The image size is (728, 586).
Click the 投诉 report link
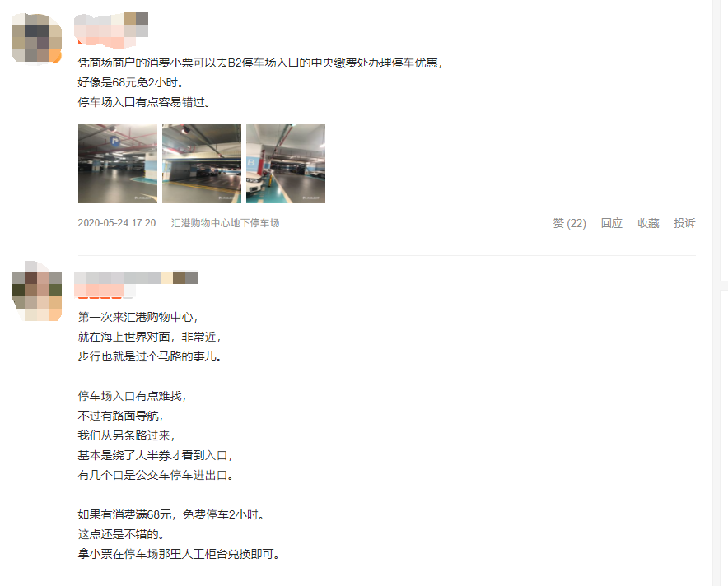(x=685, y=223)
